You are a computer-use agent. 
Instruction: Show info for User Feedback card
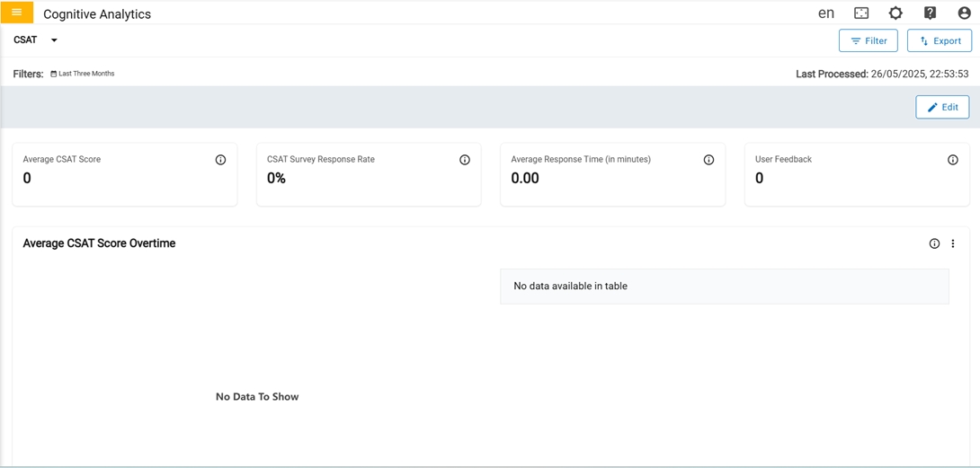953,160
